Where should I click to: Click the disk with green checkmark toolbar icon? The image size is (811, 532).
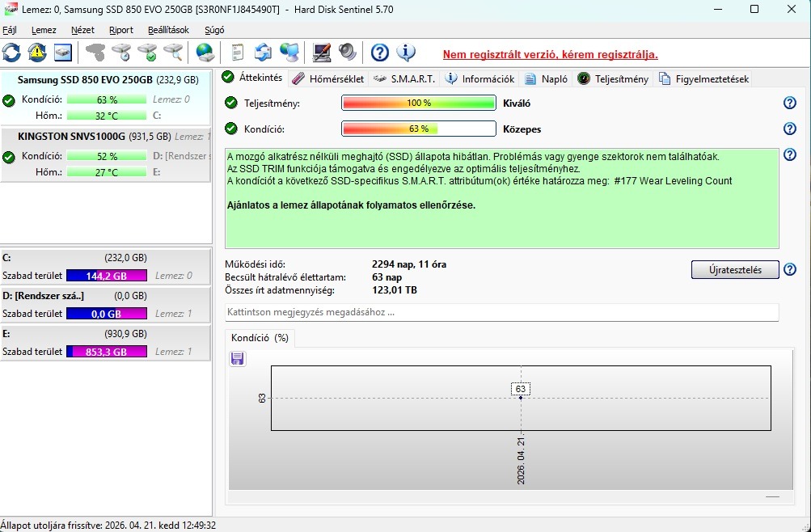(147, 53)
